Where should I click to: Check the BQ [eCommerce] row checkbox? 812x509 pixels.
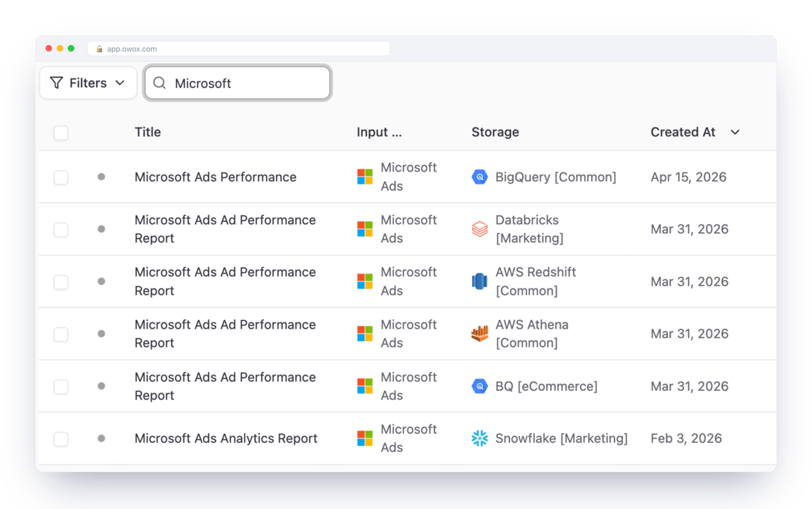point(61,386)
